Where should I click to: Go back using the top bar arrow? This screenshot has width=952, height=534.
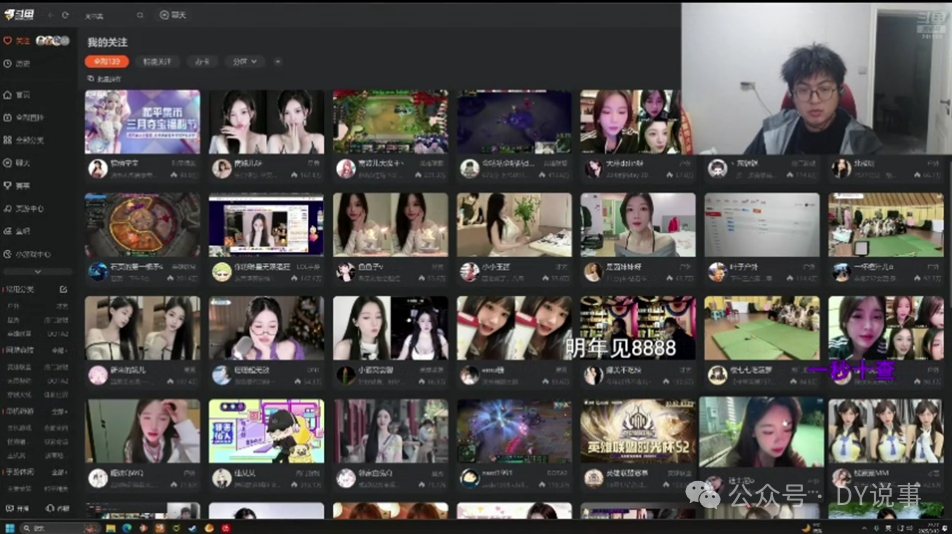50,15
